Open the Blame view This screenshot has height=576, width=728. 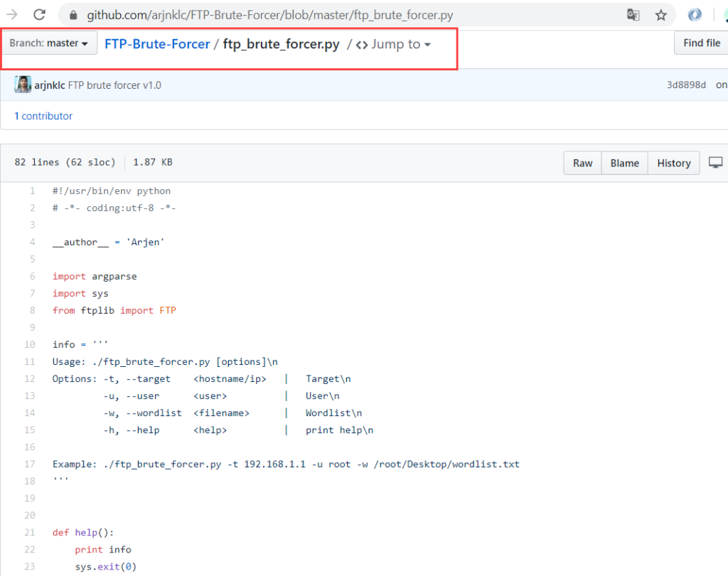(x=624, y=163)
